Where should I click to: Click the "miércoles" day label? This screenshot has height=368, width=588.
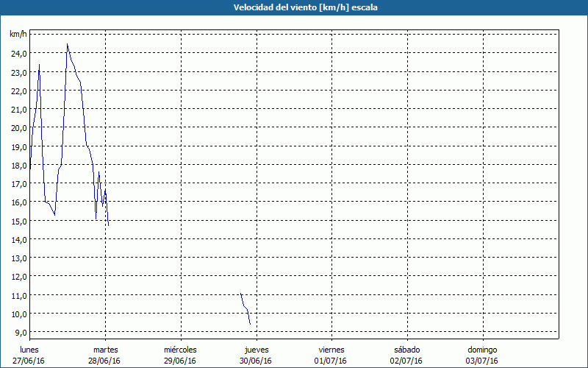180,350
